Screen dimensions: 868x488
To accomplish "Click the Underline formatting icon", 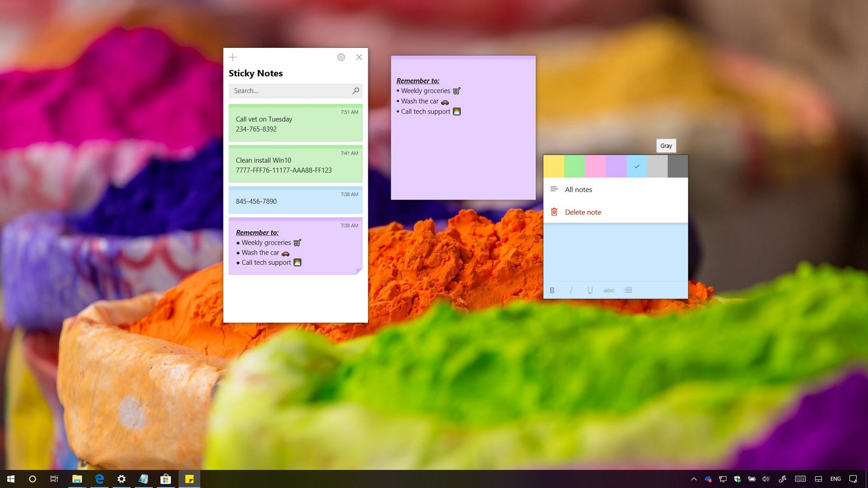I will [x=590, y=290].
